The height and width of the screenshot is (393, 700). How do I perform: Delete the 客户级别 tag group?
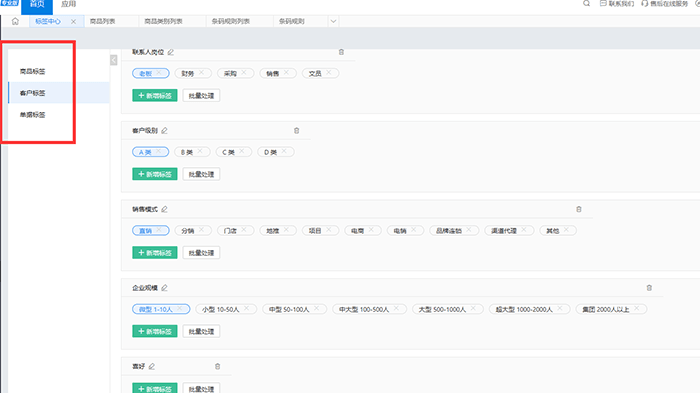296,131
